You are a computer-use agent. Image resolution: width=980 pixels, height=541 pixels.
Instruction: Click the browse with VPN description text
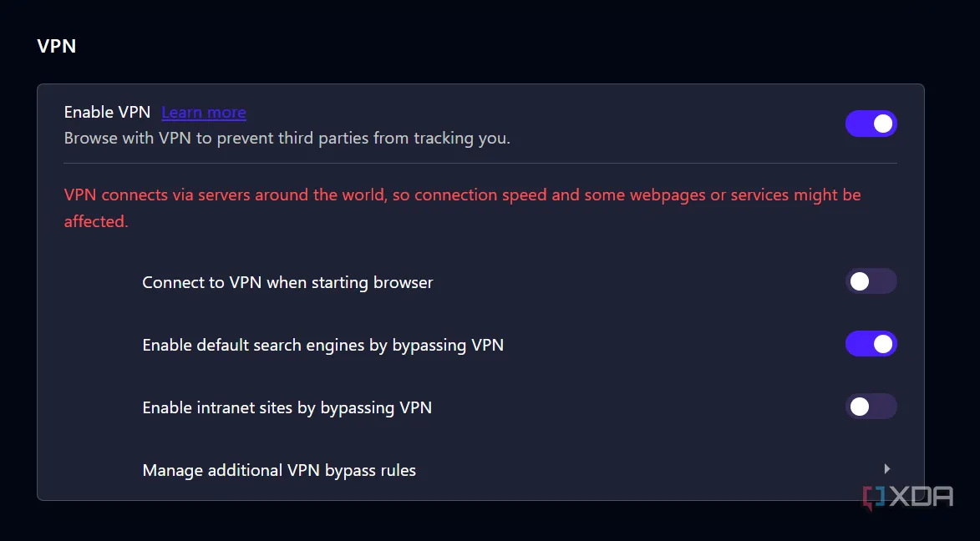287,138
